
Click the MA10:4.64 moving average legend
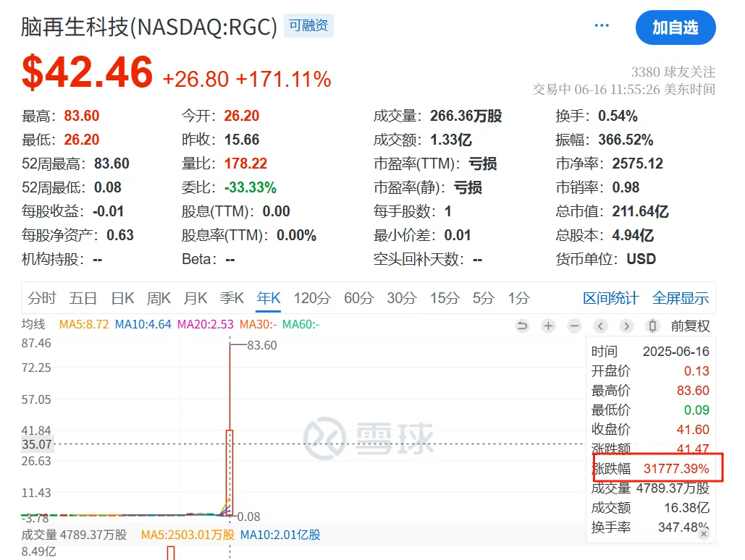(x=143, y=324)
